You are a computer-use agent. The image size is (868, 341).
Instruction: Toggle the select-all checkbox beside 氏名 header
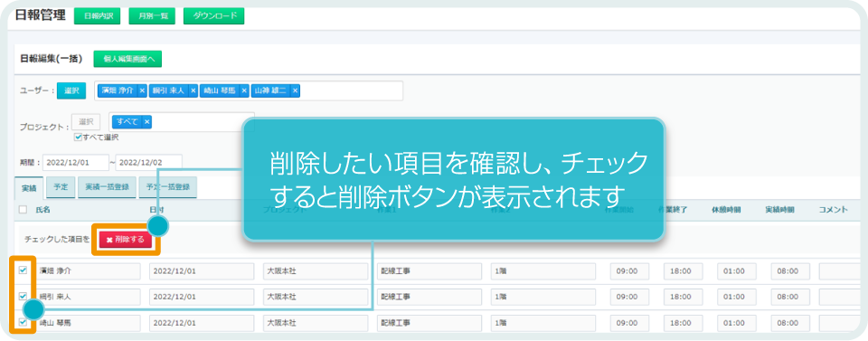(23, 210)
